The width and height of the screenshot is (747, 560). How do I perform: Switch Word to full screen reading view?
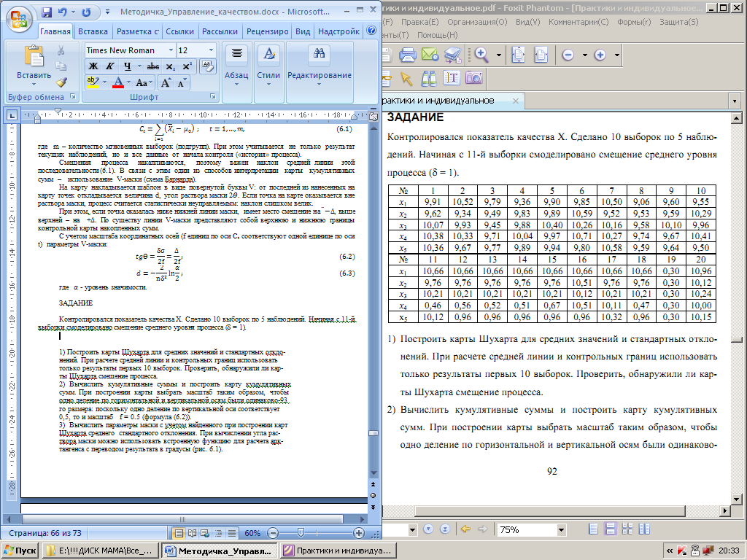192,533
